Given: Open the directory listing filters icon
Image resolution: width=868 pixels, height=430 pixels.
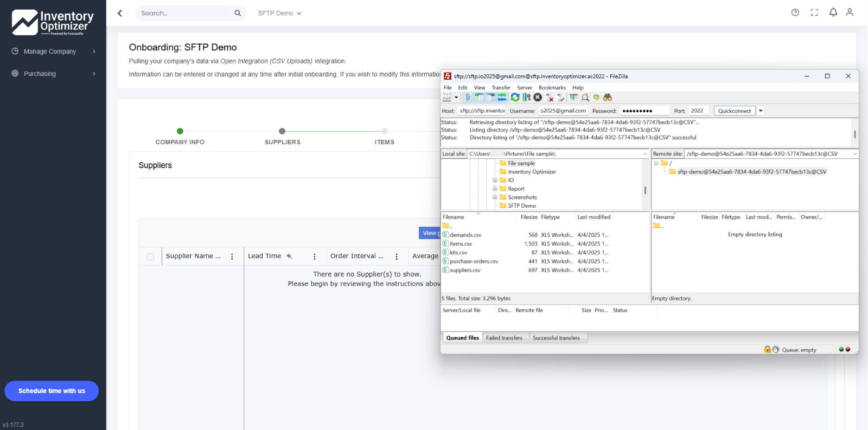Looking at the screenshot, I should (x=573, y=98).
